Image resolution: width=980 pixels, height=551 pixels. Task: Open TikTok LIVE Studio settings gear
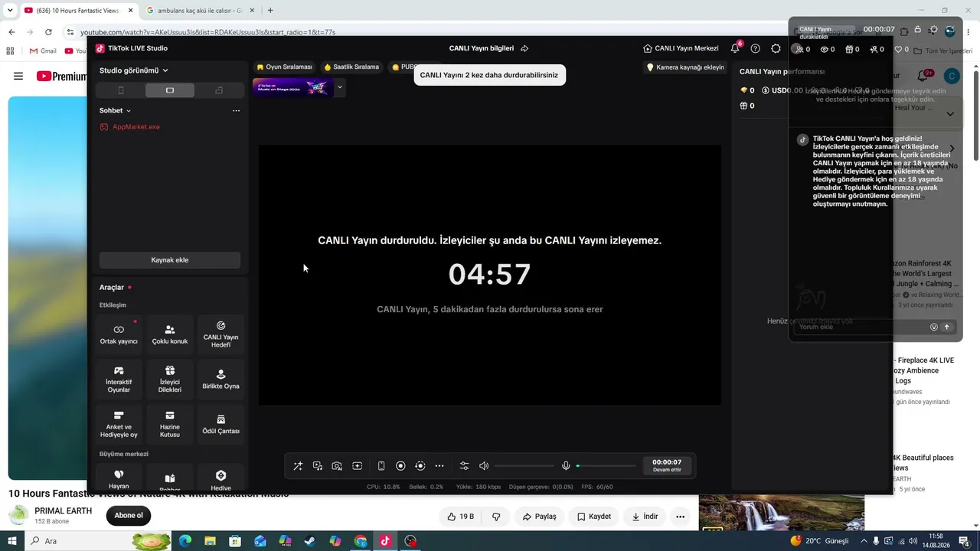pyautogui.click(x=776, y=48)
